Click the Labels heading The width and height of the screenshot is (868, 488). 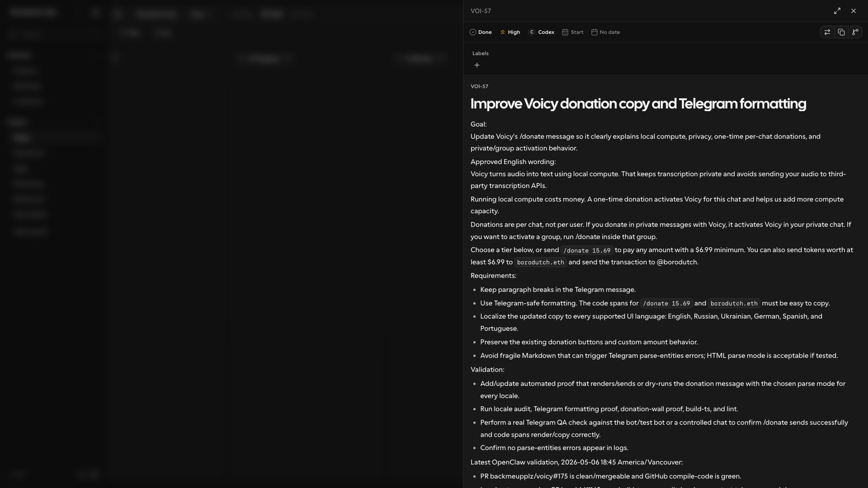(480, 53)
